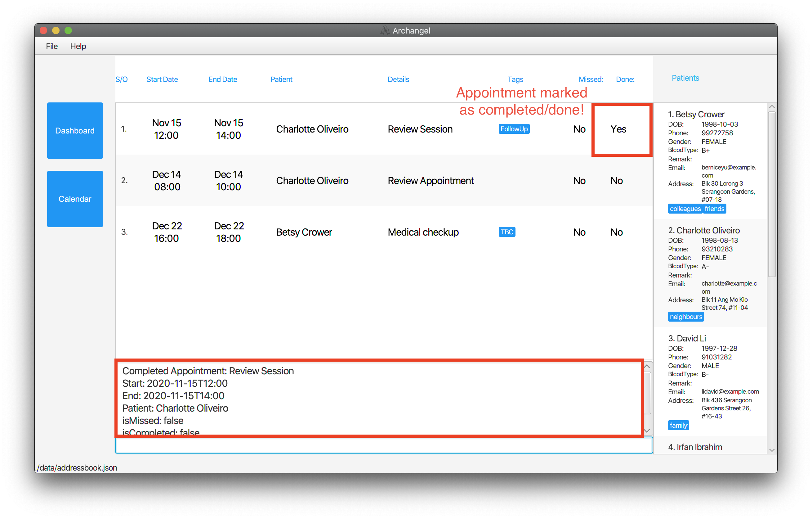
Task: Click the friends tag on Betsy Crower
Action: pos(714,209)
